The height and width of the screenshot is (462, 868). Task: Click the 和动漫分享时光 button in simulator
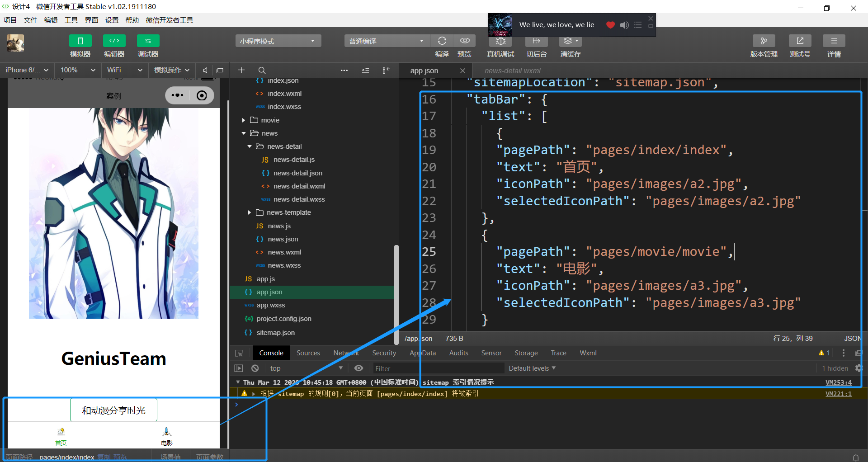pyautogui.click(x=114, y=410)
